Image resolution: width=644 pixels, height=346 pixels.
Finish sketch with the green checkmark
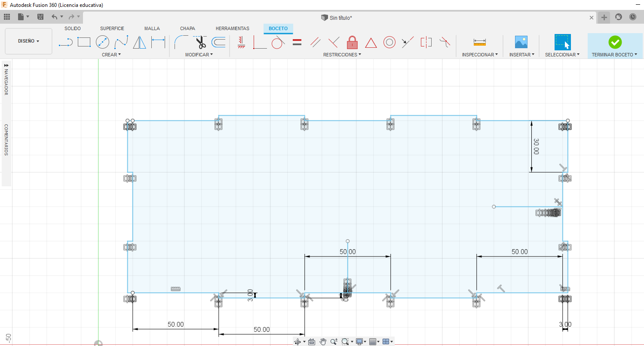click(615, 42)
